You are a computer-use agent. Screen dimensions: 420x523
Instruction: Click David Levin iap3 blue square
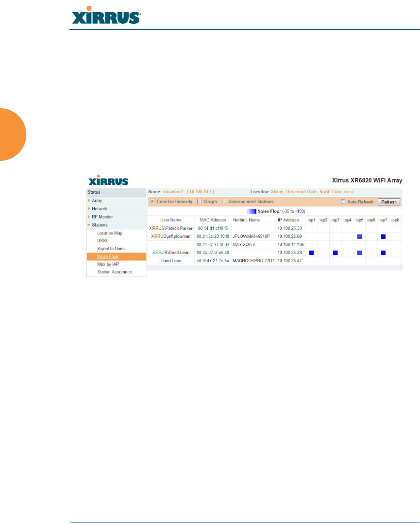(x=335, y=253)
